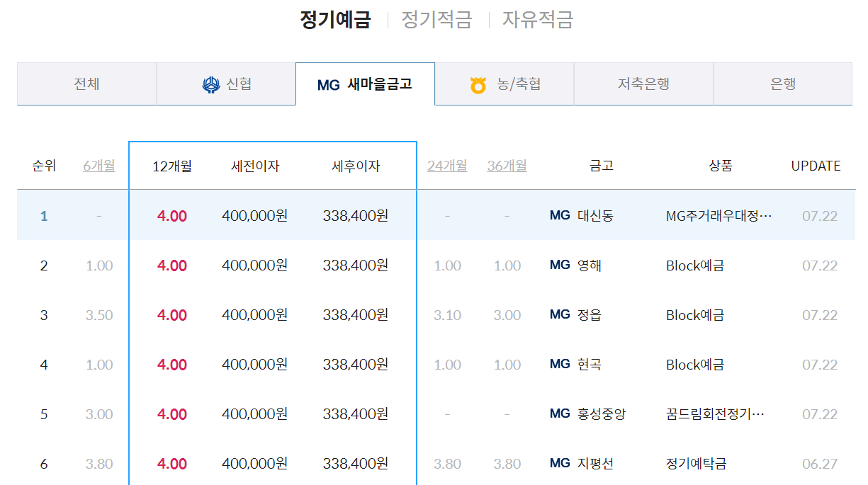Open the 현곡 branch entry
Screen dimensions: 868x485
[590, 365]
